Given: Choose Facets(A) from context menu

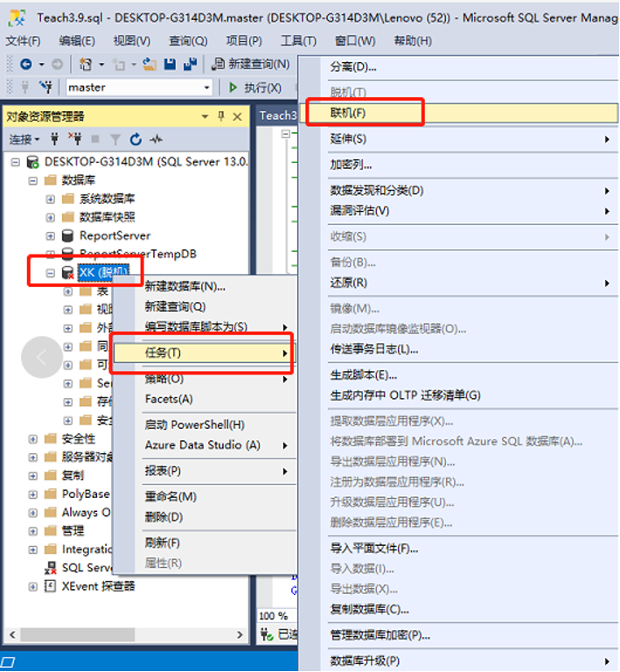Looking at the screenshot, I should 169,399.
